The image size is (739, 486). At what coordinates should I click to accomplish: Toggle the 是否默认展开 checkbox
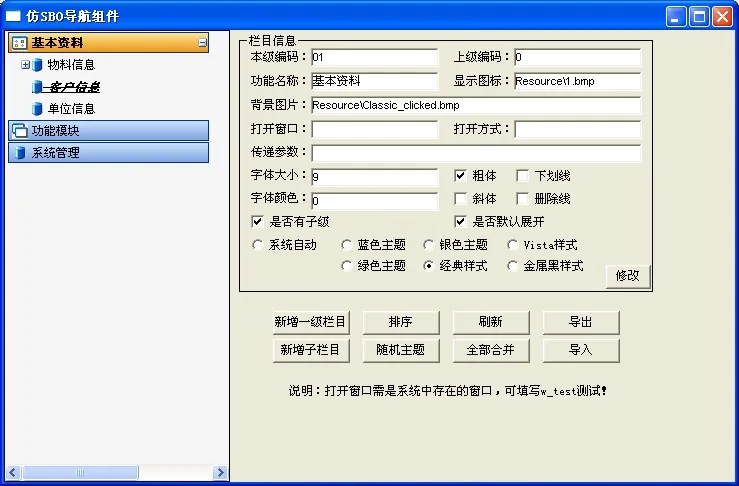point(460,222)
